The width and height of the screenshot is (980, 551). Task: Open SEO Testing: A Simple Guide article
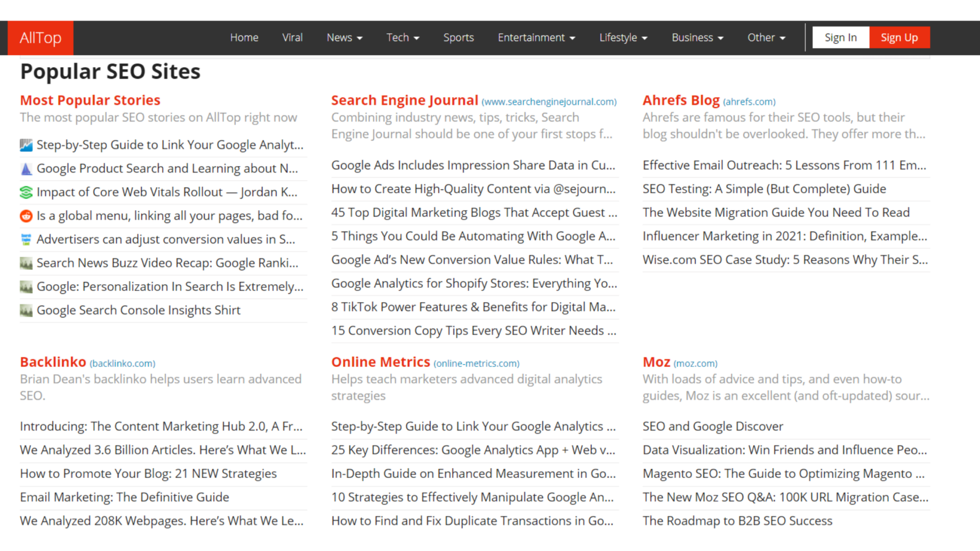coord(764,189)
